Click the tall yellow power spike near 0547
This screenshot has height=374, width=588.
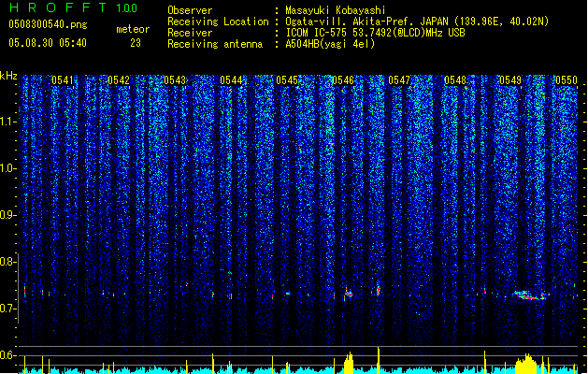379,360
